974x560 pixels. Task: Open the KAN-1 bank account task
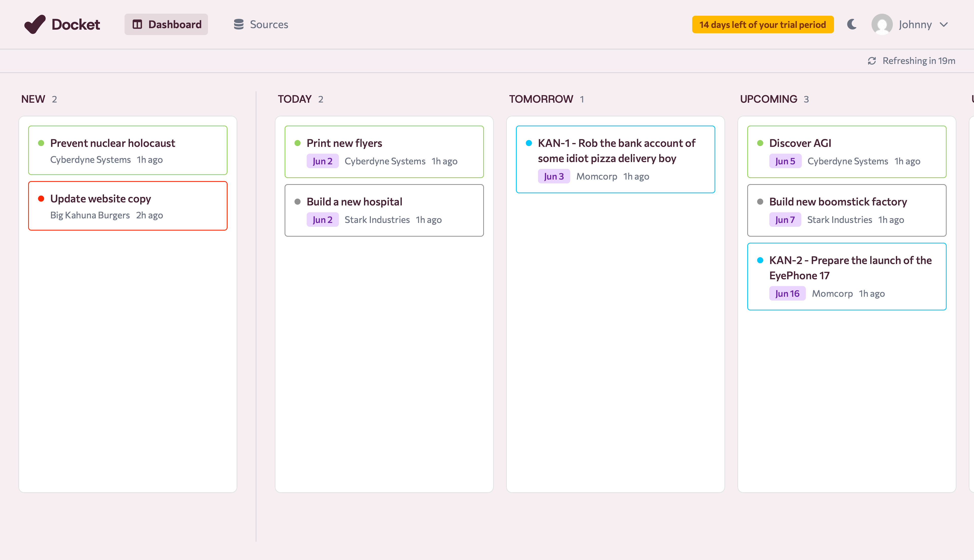(615, 159)
